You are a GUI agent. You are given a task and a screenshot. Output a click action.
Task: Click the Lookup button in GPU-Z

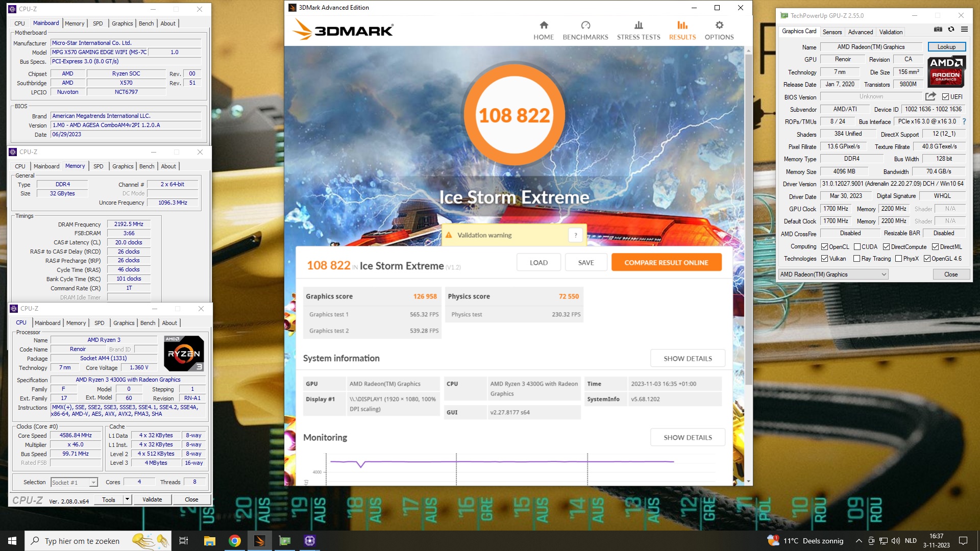pyautogui.click(x=947, y=47)
